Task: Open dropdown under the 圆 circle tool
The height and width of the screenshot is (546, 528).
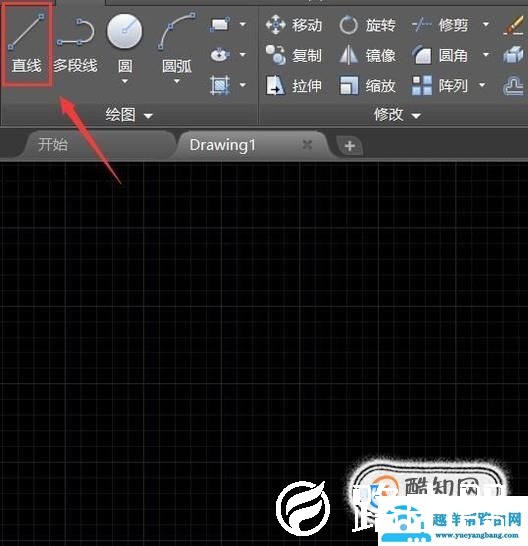Action: click(125, 81)
